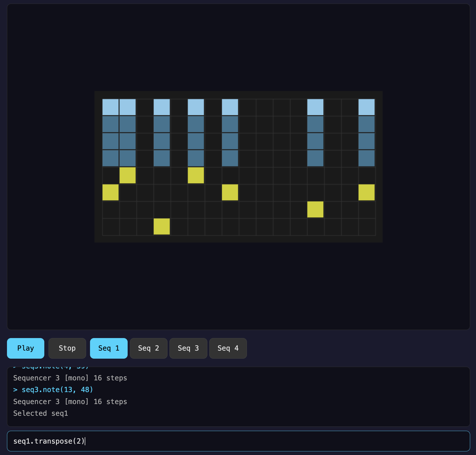Focus the command input with seq1.transpose(2)
The width and height of the screenshot is (476, 455).
point(238,441)
